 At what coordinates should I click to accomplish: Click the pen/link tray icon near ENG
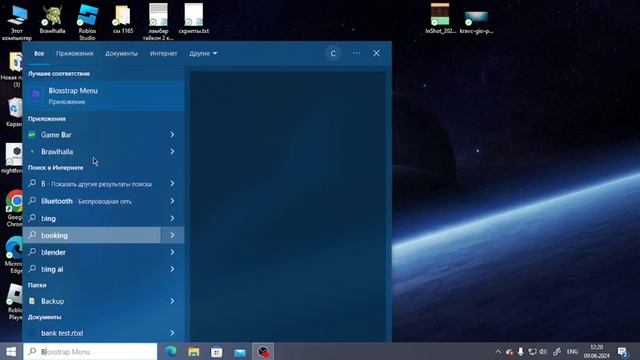(557, 351)
